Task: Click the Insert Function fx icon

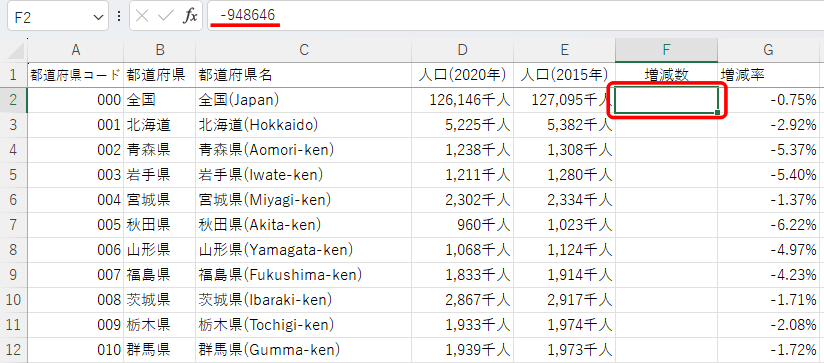Action: tap(190, 16)
